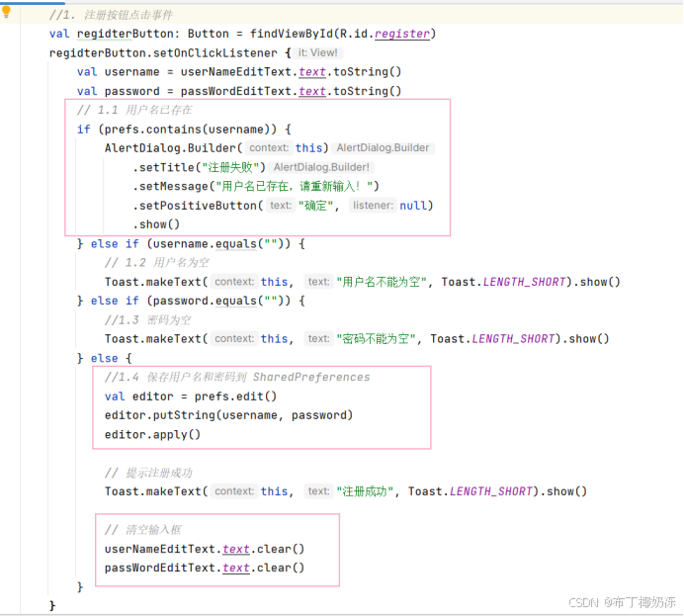
Task: Click the underlined 'register' resource id
Action: [x=401, y=34]
